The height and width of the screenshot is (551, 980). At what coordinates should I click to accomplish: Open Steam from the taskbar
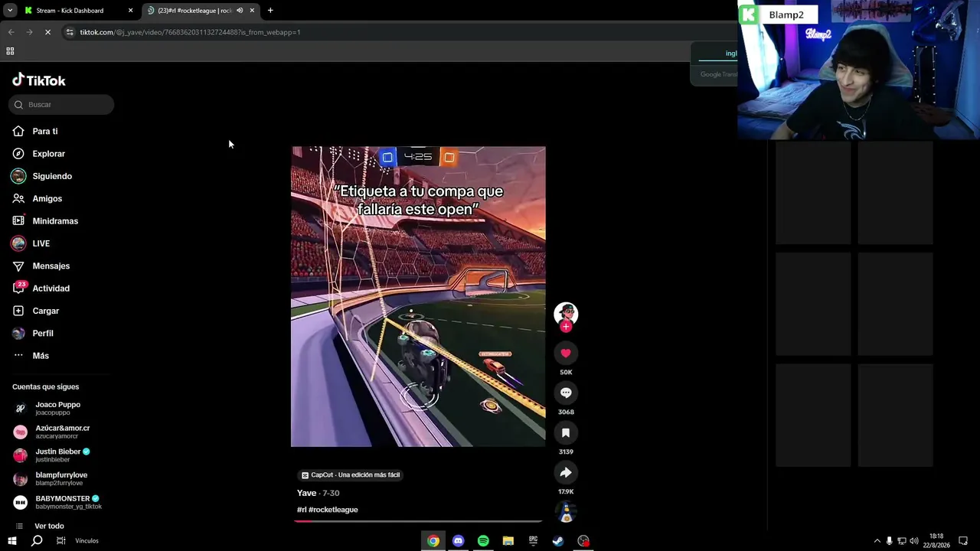point(558,541)
